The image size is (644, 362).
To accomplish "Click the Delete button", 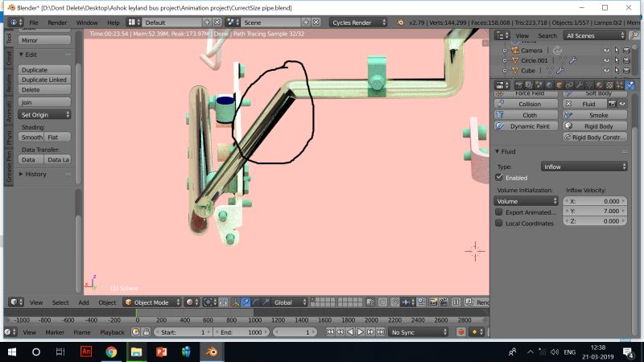I will tap(44, 89).
